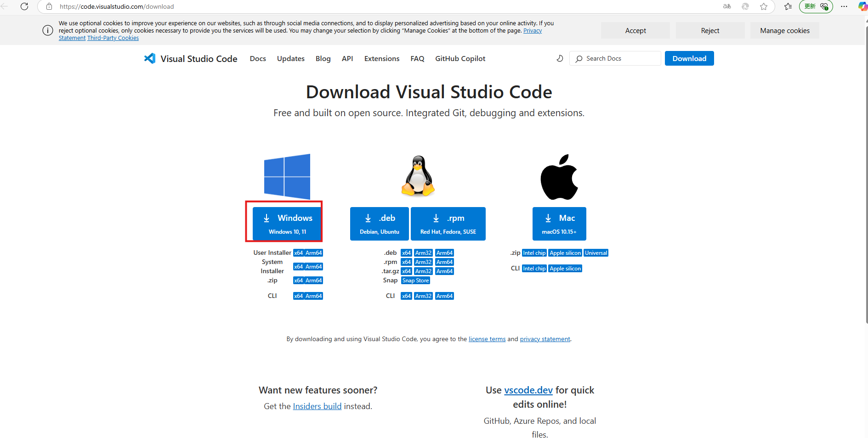Select Windows System Installer Arm64
Image resolution: width=868 pixels, height=438 pixels.
point(314,267)
